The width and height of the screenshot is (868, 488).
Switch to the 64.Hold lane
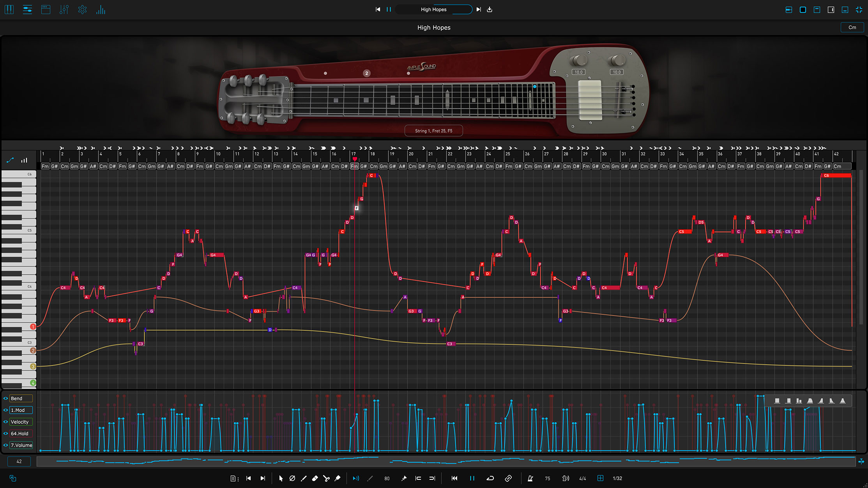click(21, 433)
